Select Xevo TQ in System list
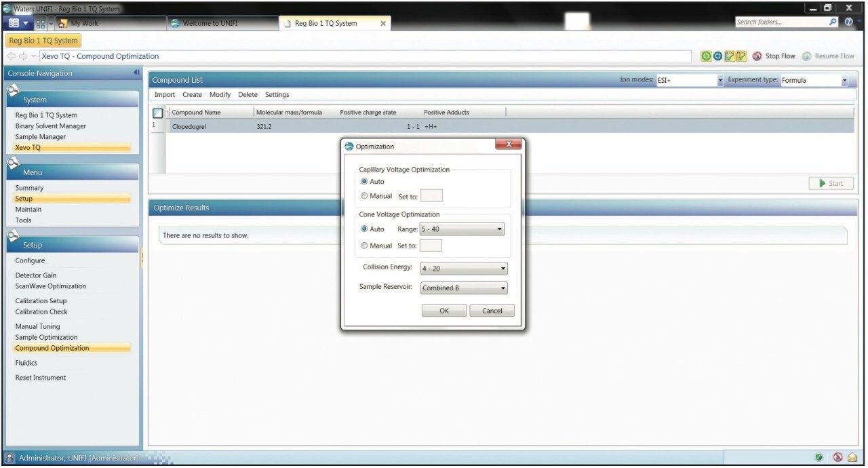The height and width of the screenshot is (468, 868). pyautogui.click(x=72, y=147)
